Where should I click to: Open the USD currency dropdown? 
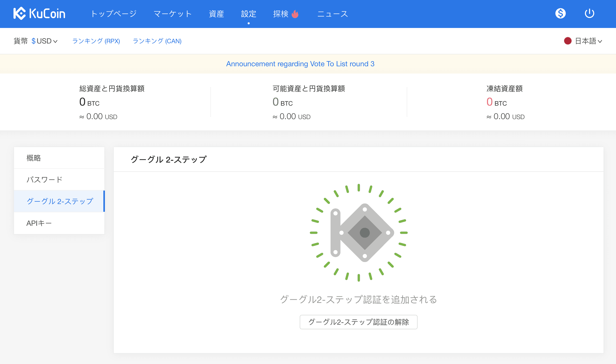point(45,41)
